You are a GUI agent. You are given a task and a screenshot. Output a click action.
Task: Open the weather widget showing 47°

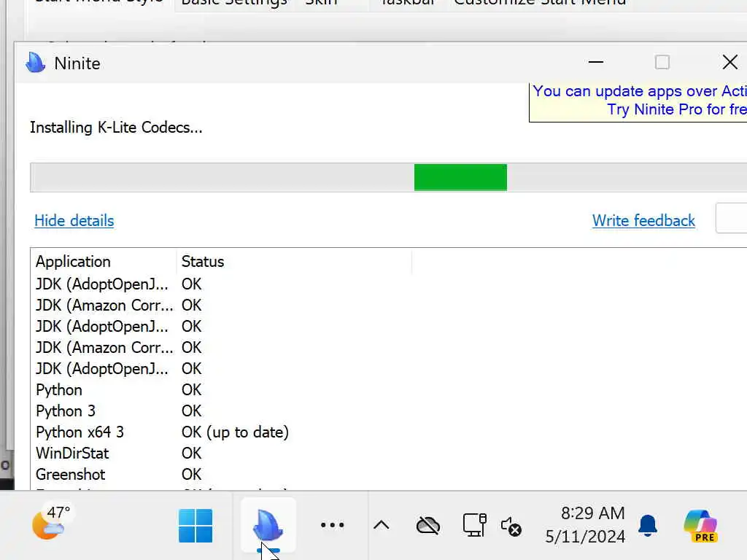pos(52,522)
